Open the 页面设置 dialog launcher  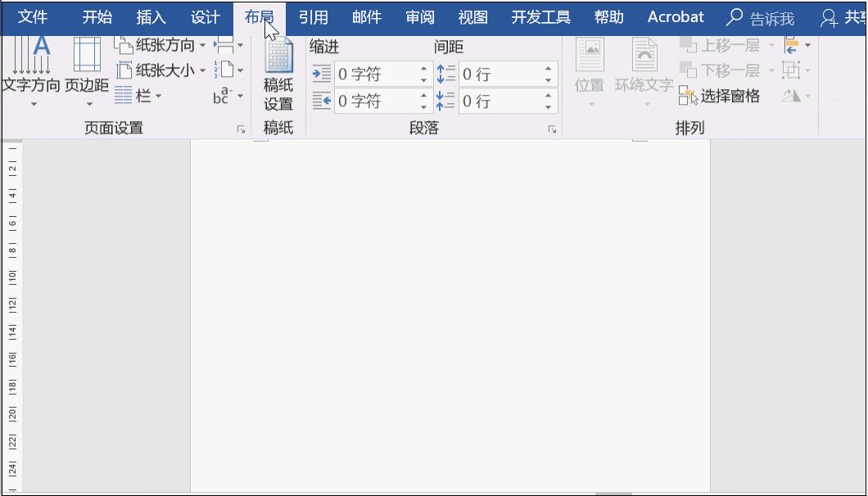tap(241, 129)
